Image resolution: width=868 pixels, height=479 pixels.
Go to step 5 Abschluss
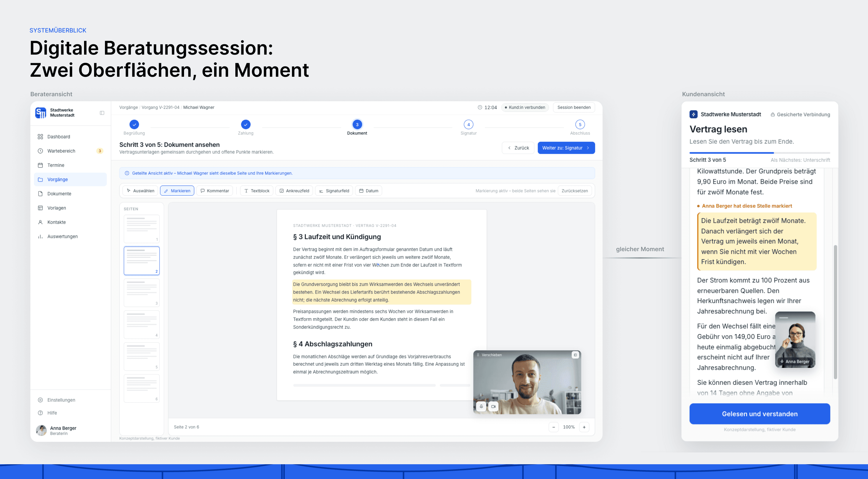point(580,124)
